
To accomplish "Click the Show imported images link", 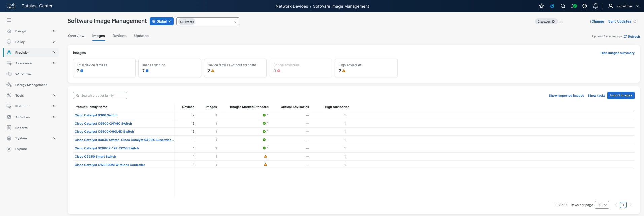I will (x=567, y=96).
